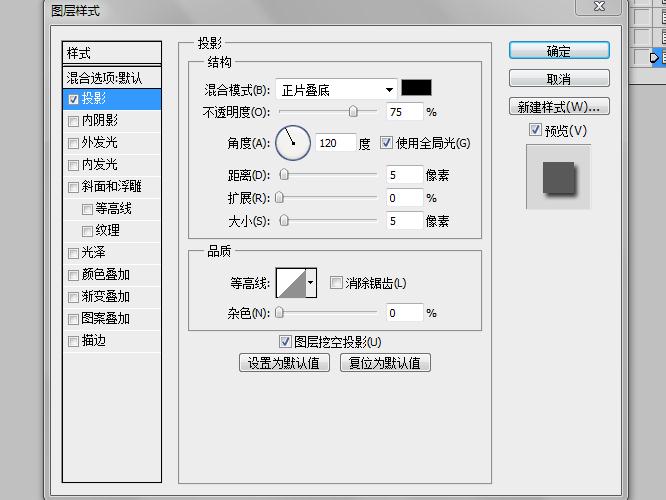
Task: Open the 混合模式 dropdown 正片叠底
Action: click(x=336, y=90)
